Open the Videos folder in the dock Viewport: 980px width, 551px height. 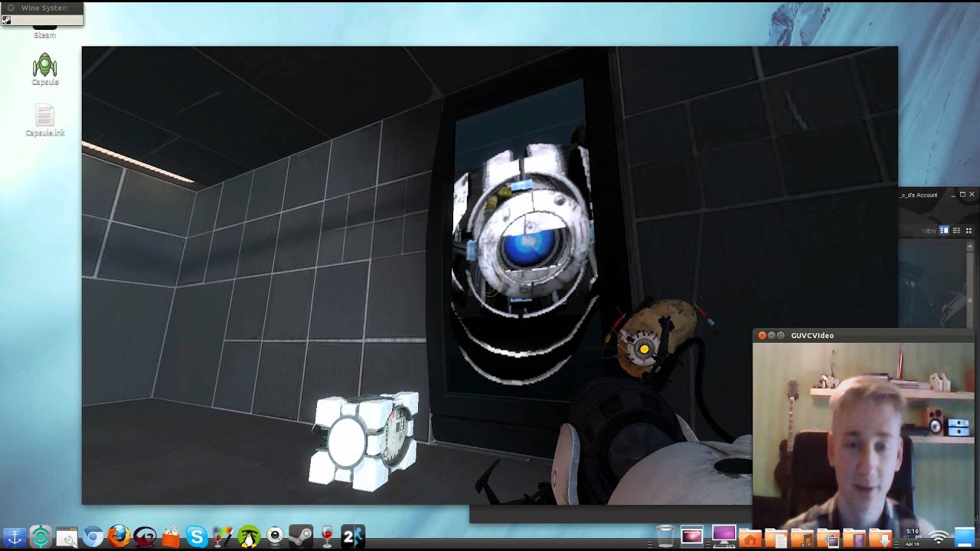click(x=854, y=538)
